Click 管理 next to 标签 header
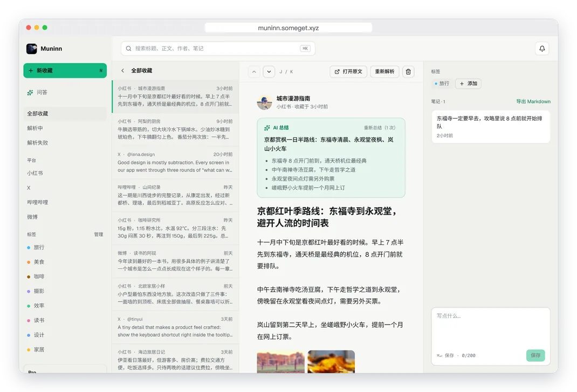The image size is (577, 392). (x=99, y=235)
